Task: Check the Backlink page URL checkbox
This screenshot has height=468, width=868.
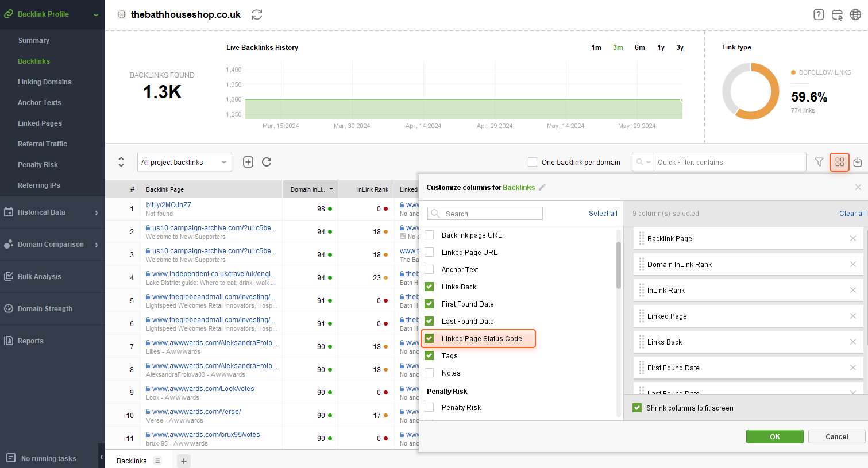Action: coord(429,235)
